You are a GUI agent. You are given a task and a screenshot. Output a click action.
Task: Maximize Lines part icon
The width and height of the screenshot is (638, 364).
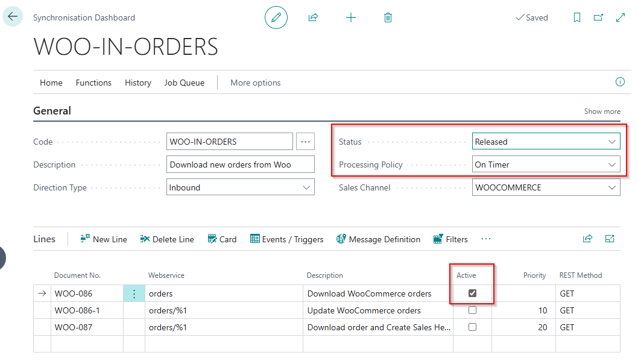[x=610, y=239]
